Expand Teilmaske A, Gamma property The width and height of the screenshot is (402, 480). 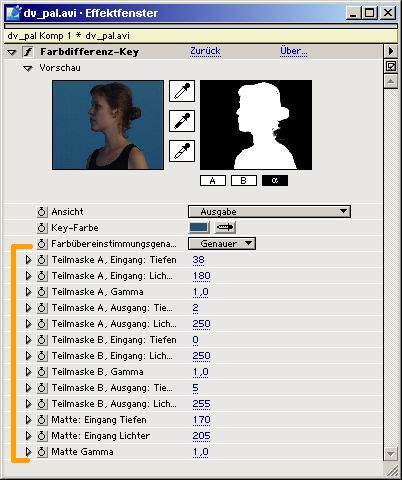(28, 292)
